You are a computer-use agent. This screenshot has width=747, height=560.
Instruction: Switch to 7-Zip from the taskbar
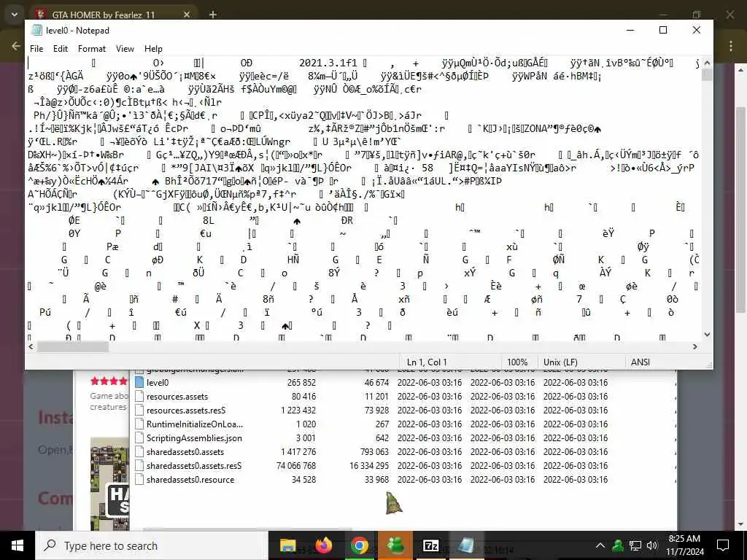click(x=430, y=545)
